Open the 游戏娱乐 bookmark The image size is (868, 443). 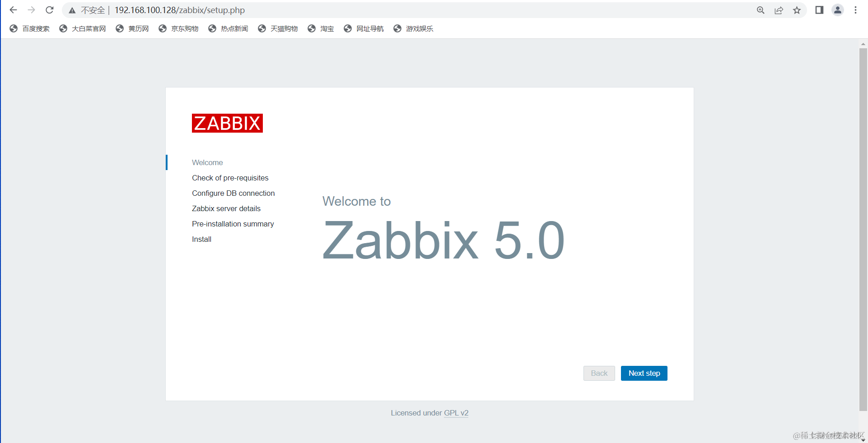click(413, 28)
